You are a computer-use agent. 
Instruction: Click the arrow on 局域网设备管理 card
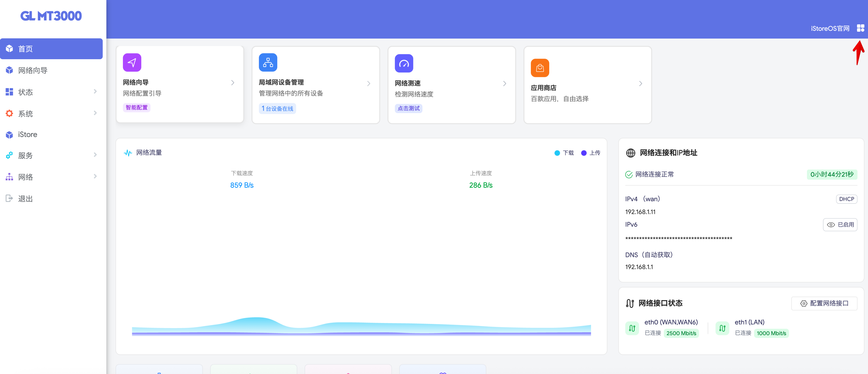369,84
